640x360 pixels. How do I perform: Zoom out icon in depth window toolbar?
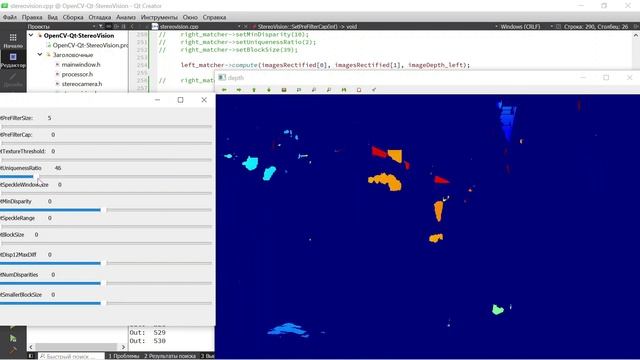point(329,90)
